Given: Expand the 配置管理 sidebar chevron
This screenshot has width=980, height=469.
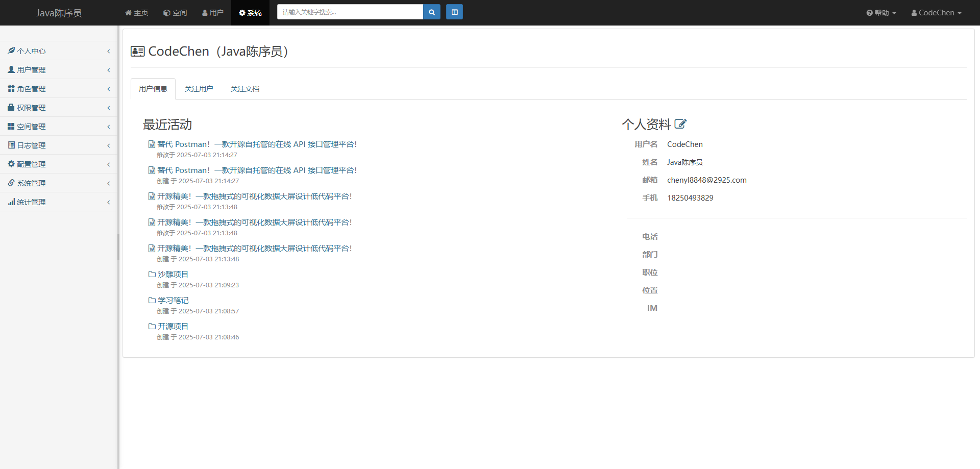Looking at the screenshot, I should [109, 164].
